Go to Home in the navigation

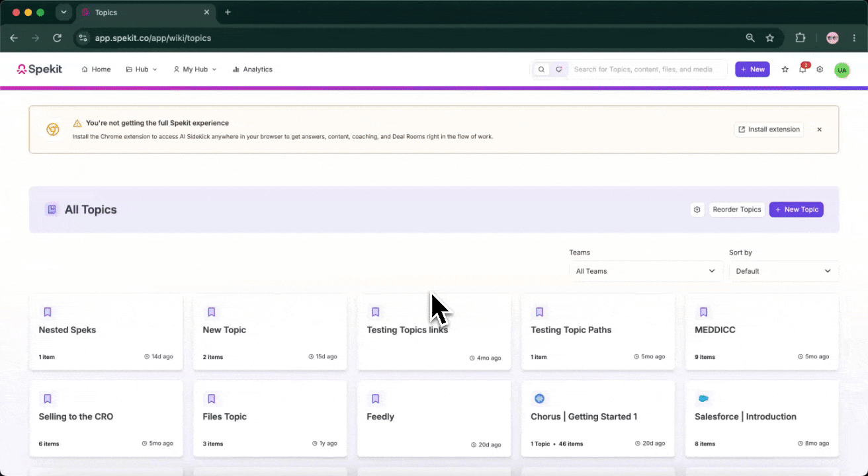[96, 69]
